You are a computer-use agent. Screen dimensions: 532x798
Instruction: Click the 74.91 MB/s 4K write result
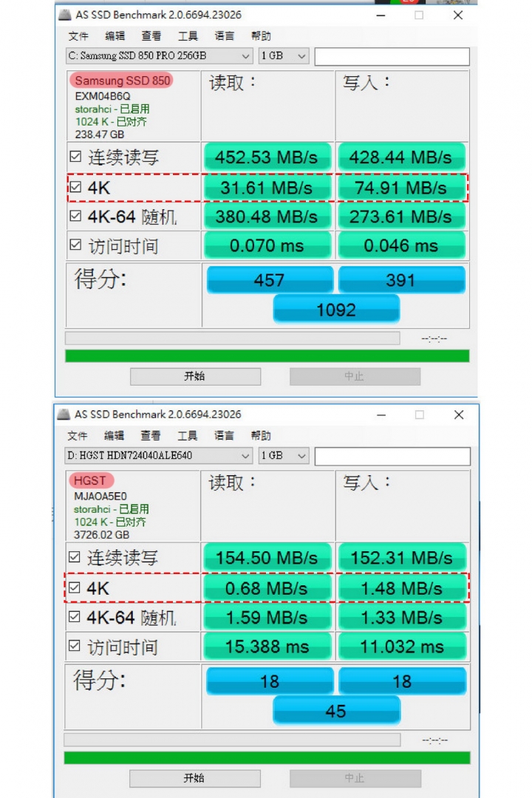[x=401, y=188]
